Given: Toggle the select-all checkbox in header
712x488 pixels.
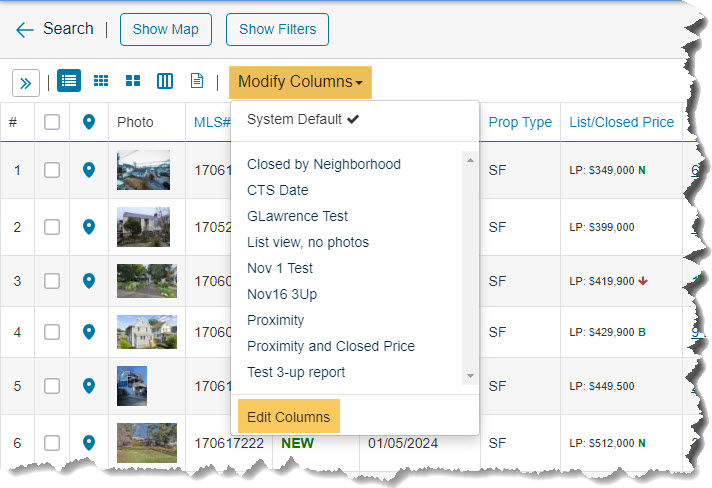Looking at the screenshot, I should [52, 122].
